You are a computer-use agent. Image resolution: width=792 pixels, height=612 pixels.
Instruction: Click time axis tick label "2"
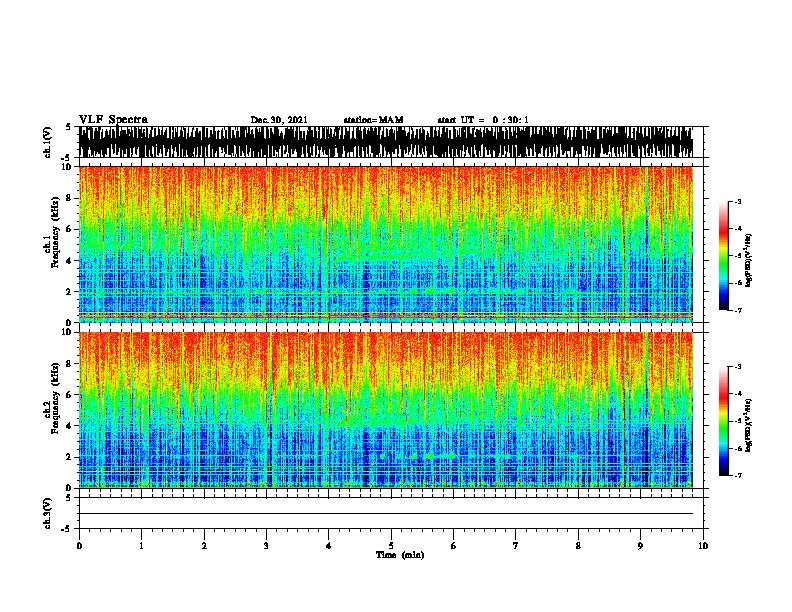[204, 546]
